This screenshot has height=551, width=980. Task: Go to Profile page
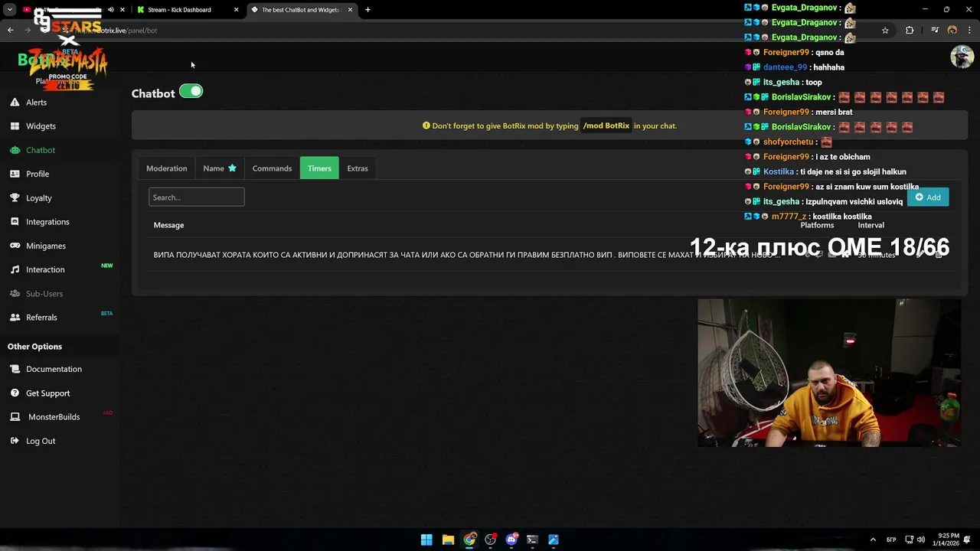coord(37,174)
